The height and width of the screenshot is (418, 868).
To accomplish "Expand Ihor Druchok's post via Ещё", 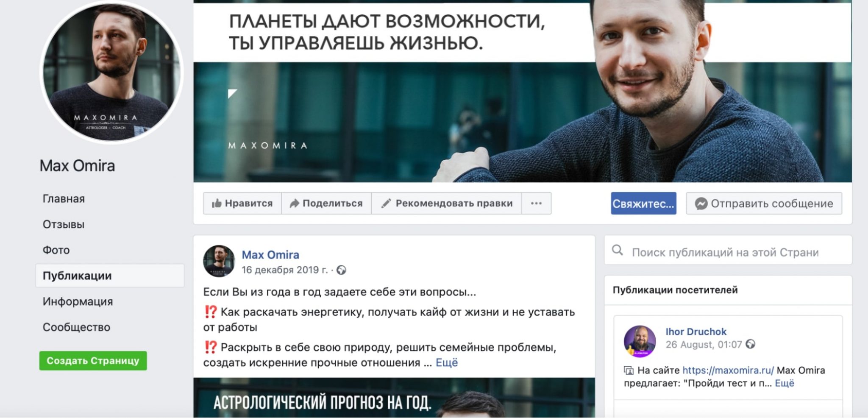I will (785, 383).
